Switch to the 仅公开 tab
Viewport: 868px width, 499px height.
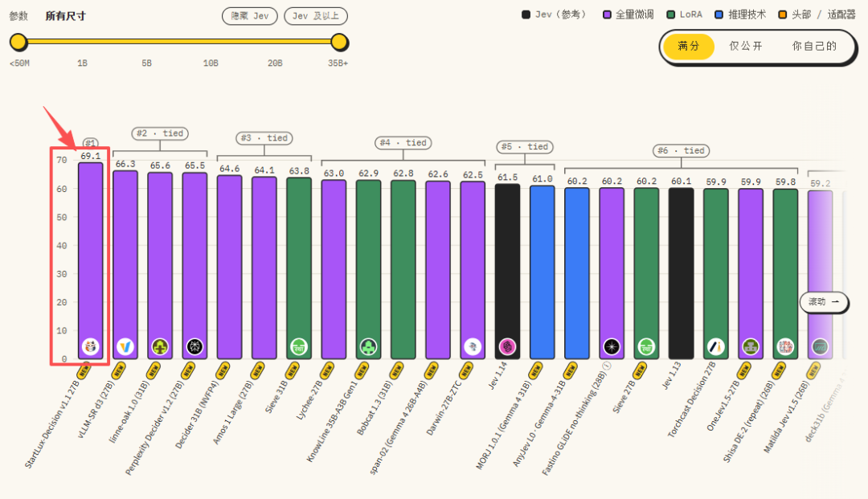click(x=746, y=46)
